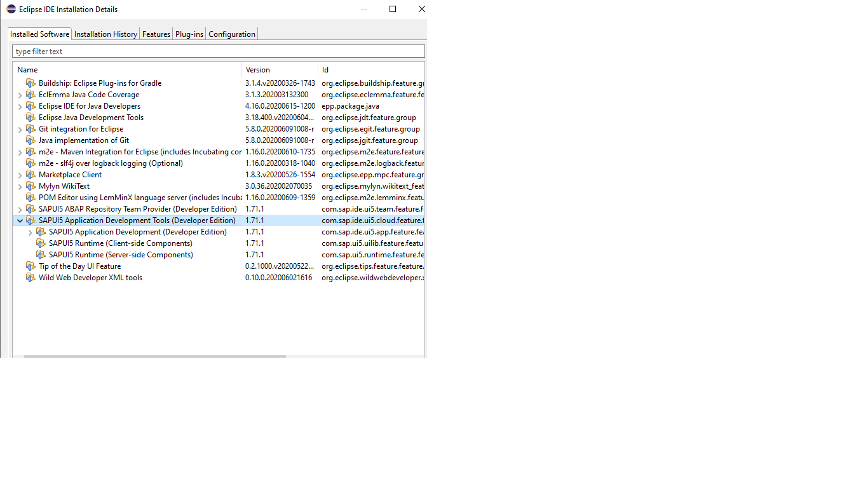Switch to the Installed Software tab

click(39, 34)
